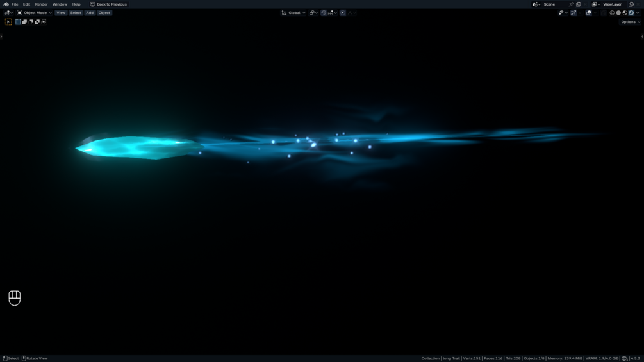
Task: Toggle proportional editing
Action: (x=343, y=13)
